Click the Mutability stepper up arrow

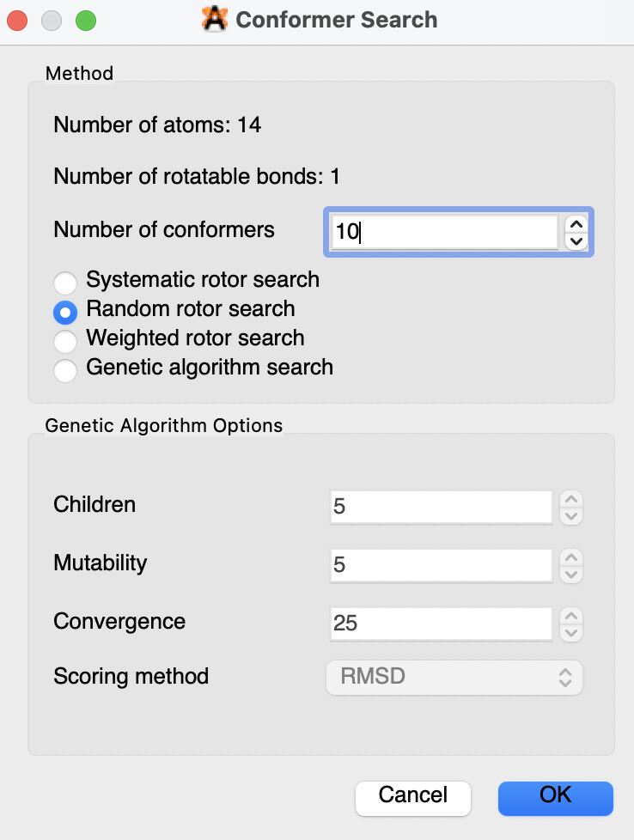(x=571, y=557)
